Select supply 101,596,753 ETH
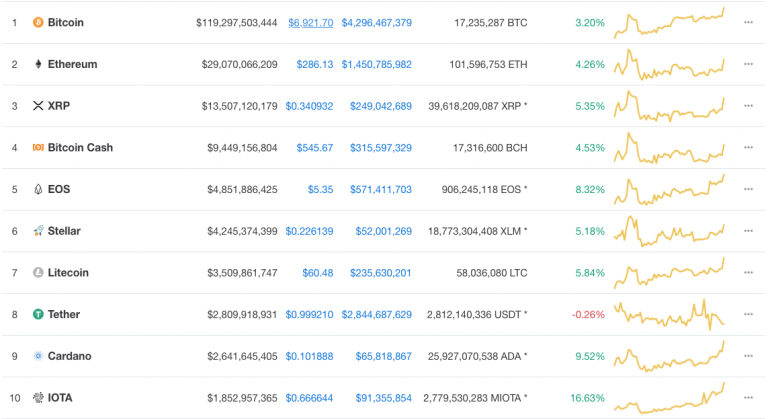The width and height of the screenshot is (768, 419). tap(488, 64)
